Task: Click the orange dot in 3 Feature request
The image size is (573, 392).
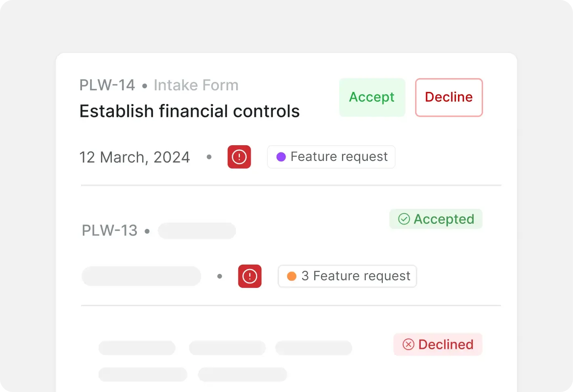Action: coord(292,276)
